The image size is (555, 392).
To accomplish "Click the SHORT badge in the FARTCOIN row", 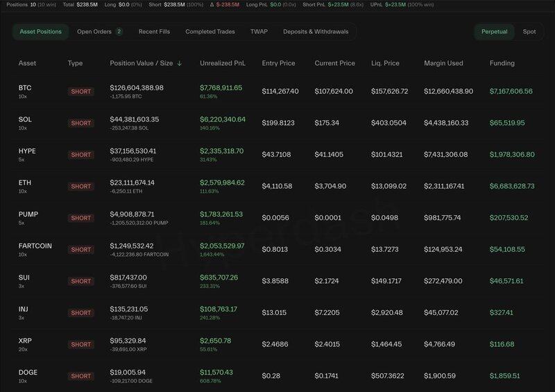I will pos(80,249).
